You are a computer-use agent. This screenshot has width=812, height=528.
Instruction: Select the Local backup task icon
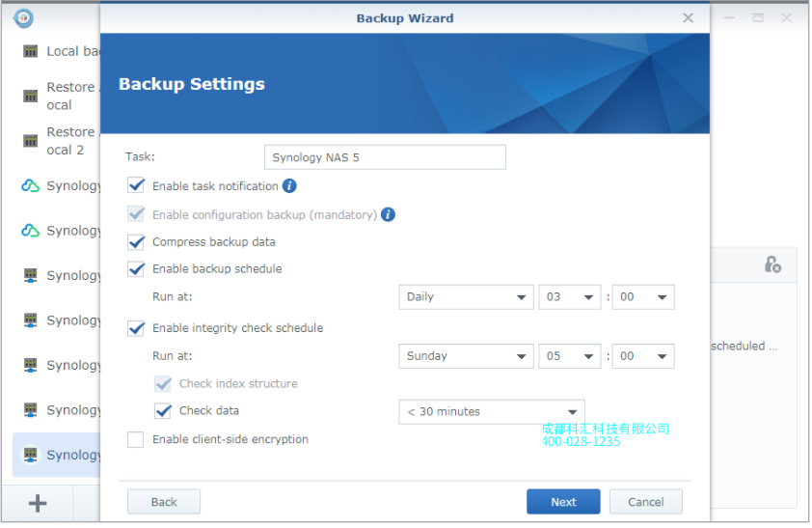pyautogui.click(x=31, y=51)
